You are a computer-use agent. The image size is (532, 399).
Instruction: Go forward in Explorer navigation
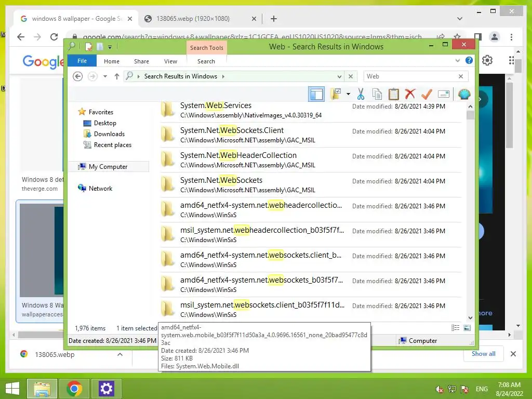(92, 76)
